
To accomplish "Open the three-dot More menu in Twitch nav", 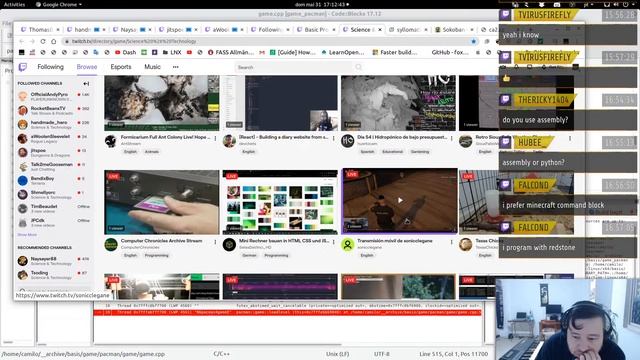I will point(176,67).
